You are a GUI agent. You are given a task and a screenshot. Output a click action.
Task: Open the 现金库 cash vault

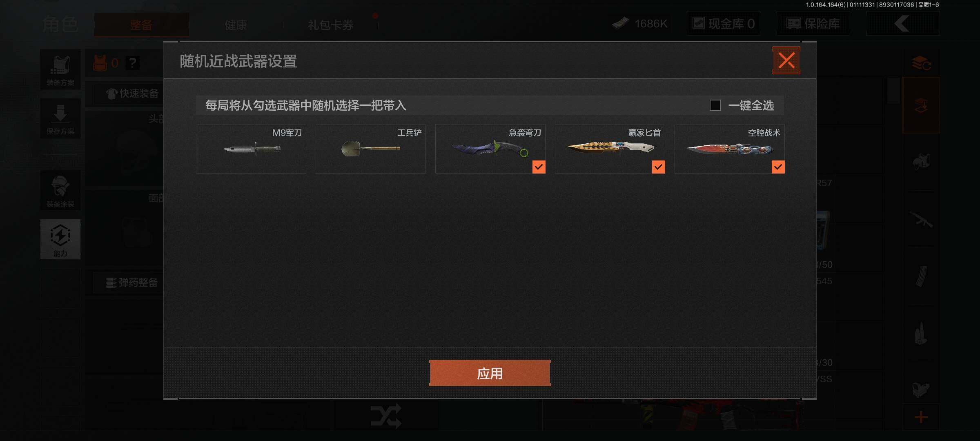click(723, 24)
